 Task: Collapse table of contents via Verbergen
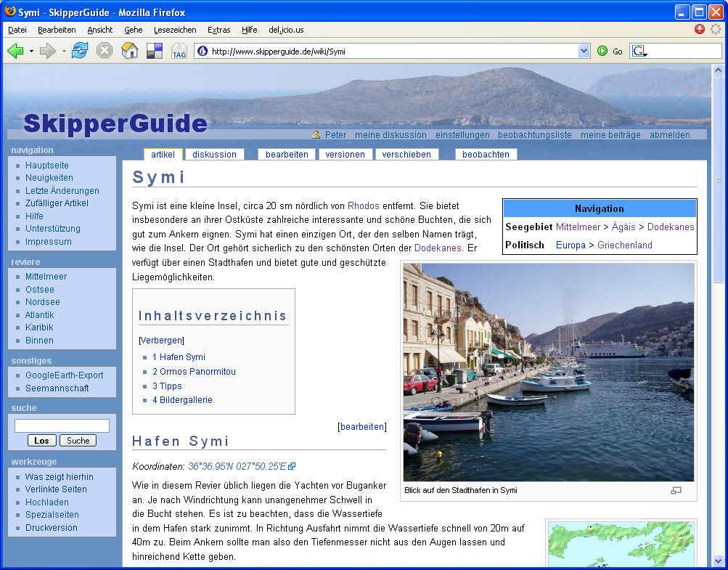click(x=161, y=340)
